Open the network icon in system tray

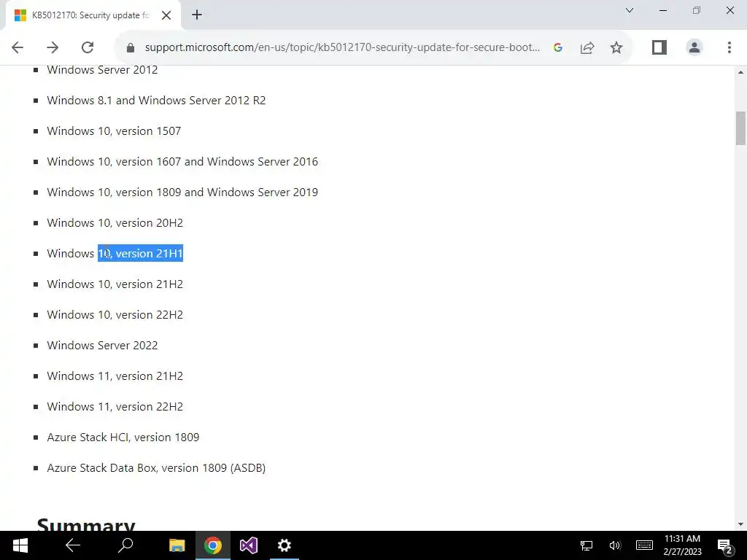click(x=587, y=545)
